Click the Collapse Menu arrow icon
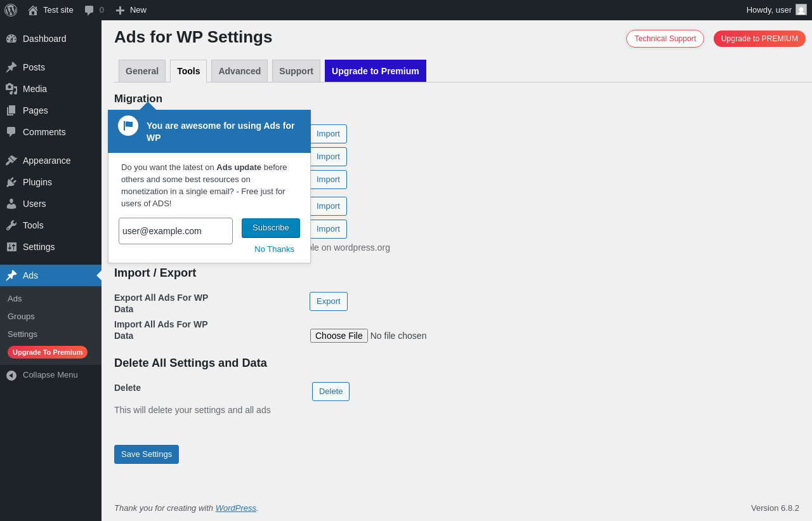Screen dimensions: 812x521 [x=11, y=375]
